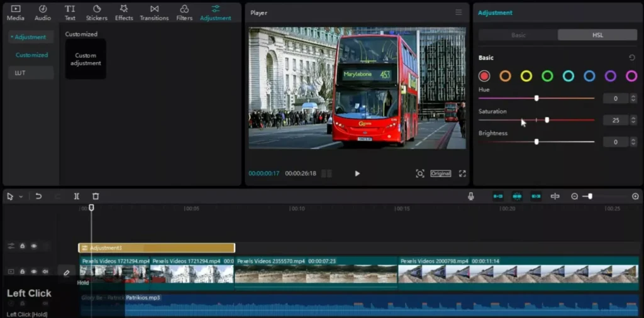Select Adjustment category in left sidebar
Screen dimensions: 644x318
pyautogui.click(x=31, y=37)
